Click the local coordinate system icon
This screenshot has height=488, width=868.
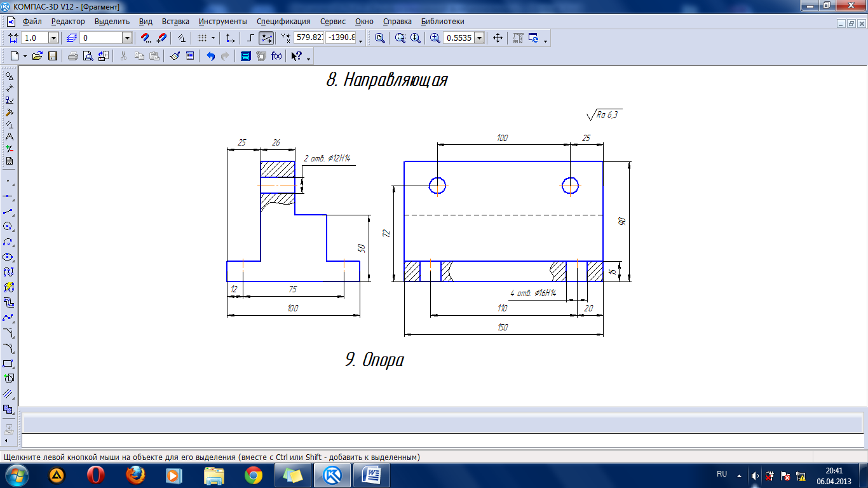(231, 38)
